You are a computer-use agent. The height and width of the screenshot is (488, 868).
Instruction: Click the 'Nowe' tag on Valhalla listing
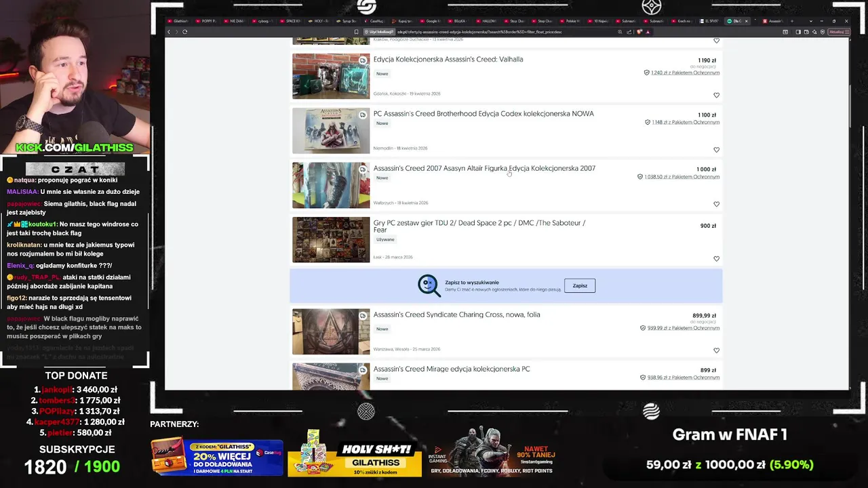382,73
